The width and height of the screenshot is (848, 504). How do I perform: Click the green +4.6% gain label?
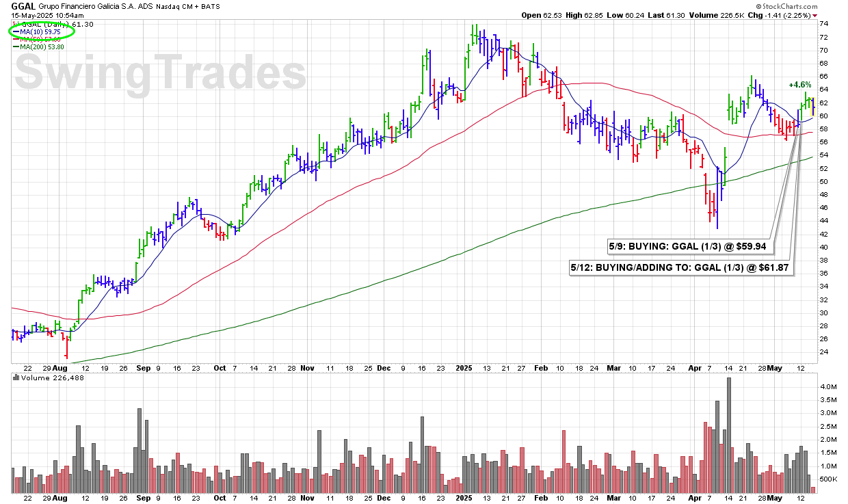tap(799, 85)
